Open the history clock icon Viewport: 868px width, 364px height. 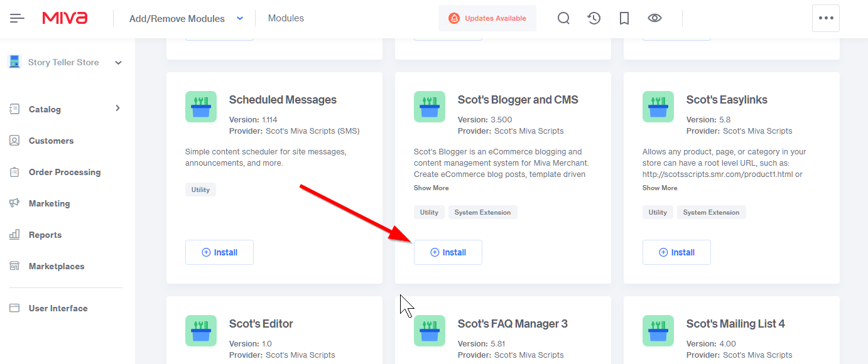(594, 18)
